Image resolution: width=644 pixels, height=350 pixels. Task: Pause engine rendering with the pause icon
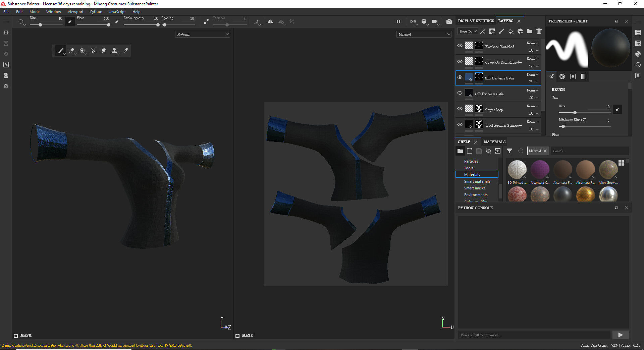coord(398,21)
